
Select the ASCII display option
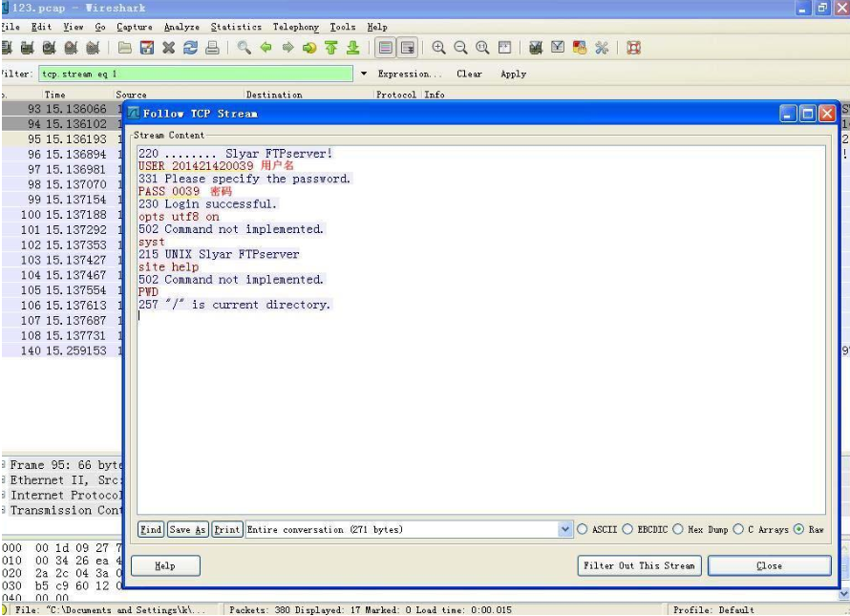pos(583,529)
